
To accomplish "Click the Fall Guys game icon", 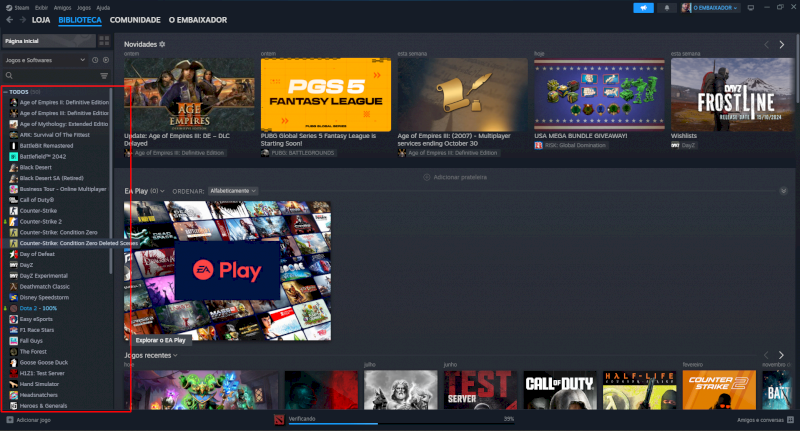I will 14,341.
